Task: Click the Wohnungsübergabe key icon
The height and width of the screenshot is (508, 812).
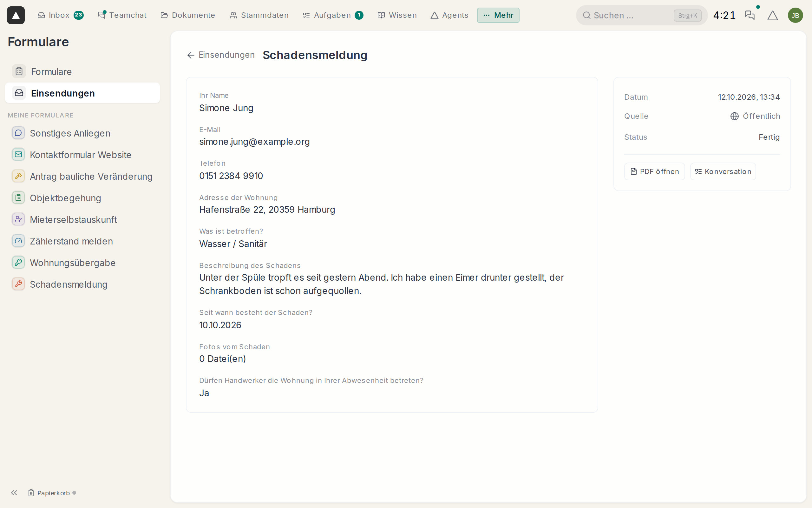Action: coord(18,262)
